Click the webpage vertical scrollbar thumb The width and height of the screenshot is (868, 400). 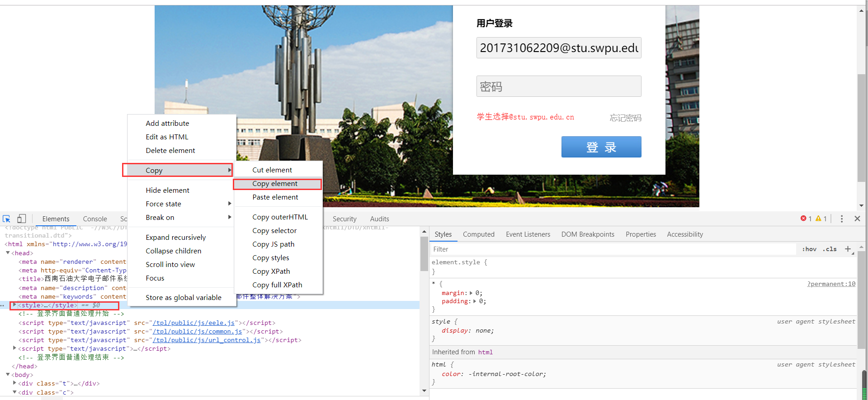pos(861,129)
